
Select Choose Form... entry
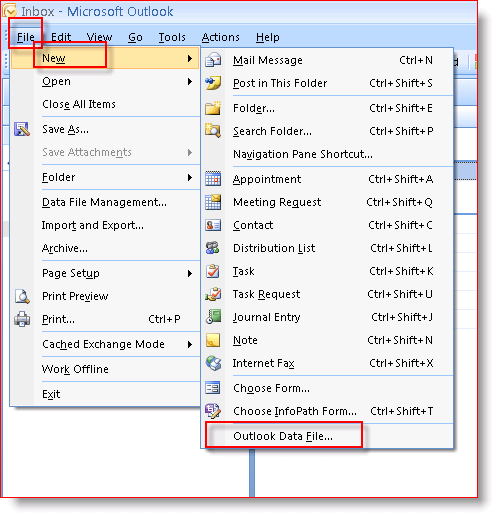(327, 388)
